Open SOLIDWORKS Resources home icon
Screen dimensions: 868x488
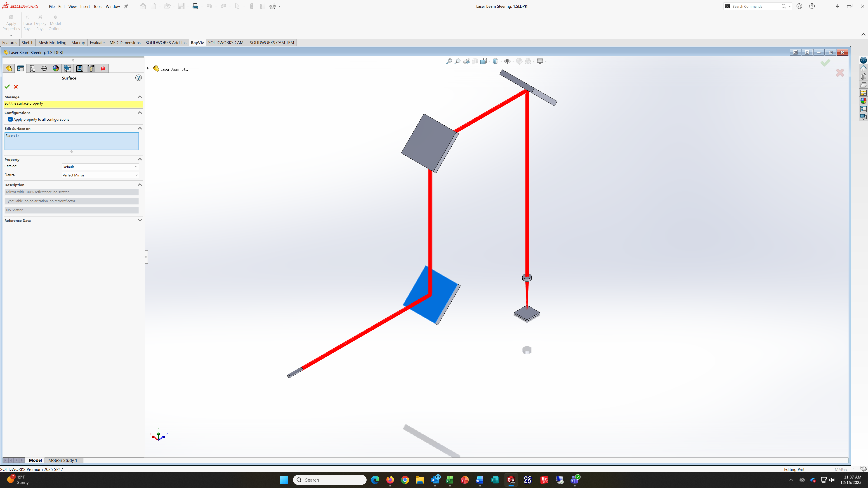pyautogui.click(x=864, y=68)
